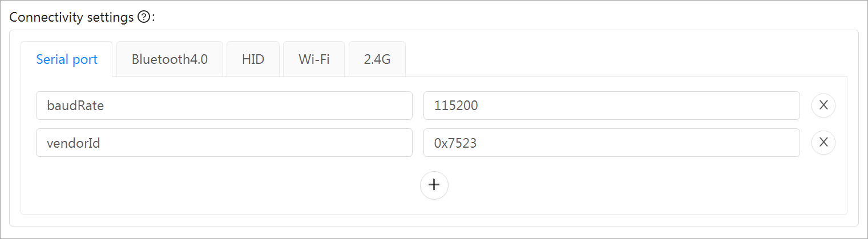Select the Serial port tab
The width and height of the screenshot is (868, 239).
click(x=67, y=59)
